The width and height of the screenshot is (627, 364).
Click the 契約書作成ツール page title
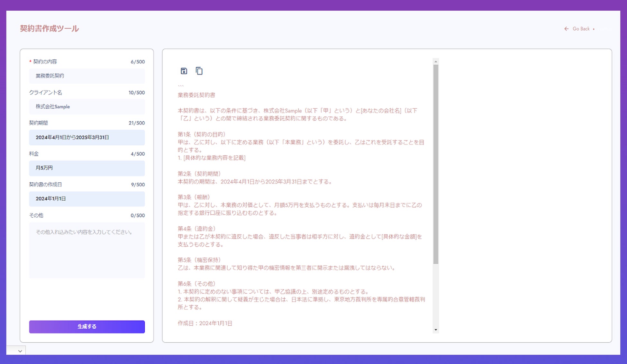pos(50,29)
